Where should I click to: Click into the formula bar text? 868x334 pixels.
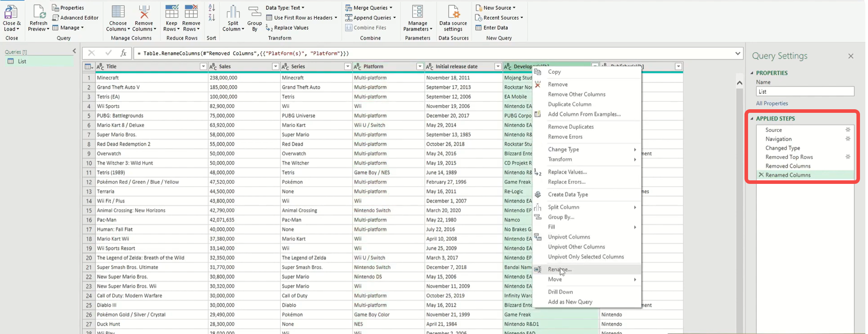[x=433, y=53]
